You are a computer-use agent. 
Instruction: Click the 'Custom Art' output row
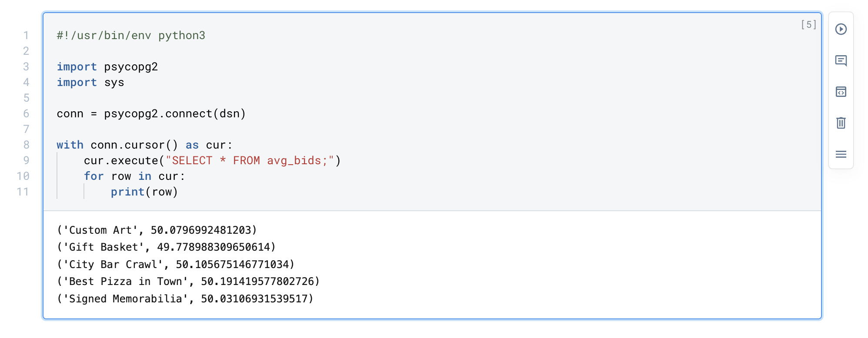pos(157,230)
